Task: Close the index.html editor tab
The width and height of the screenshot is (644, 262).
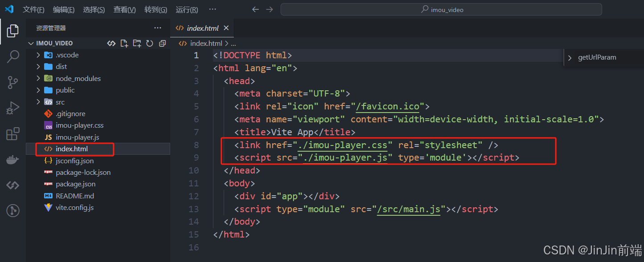Action: (226, 28)
